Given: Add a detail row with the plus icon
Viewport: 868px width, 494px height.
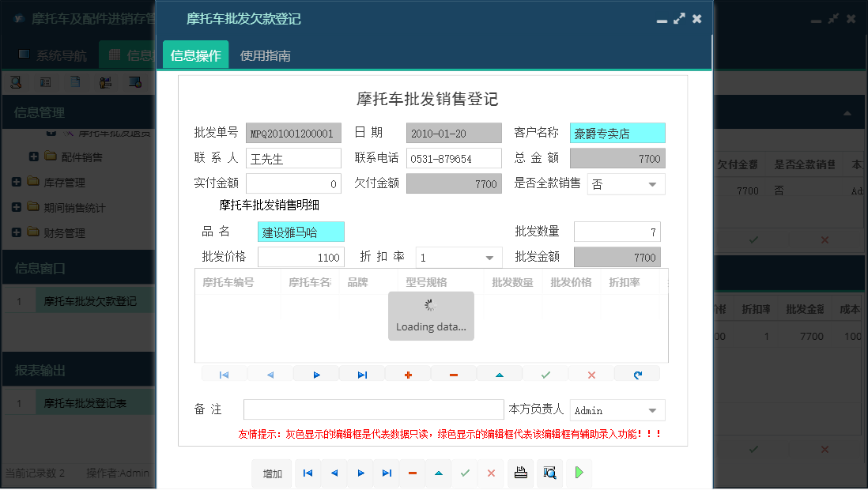Looking at the screenshot, I should (408, 373).
